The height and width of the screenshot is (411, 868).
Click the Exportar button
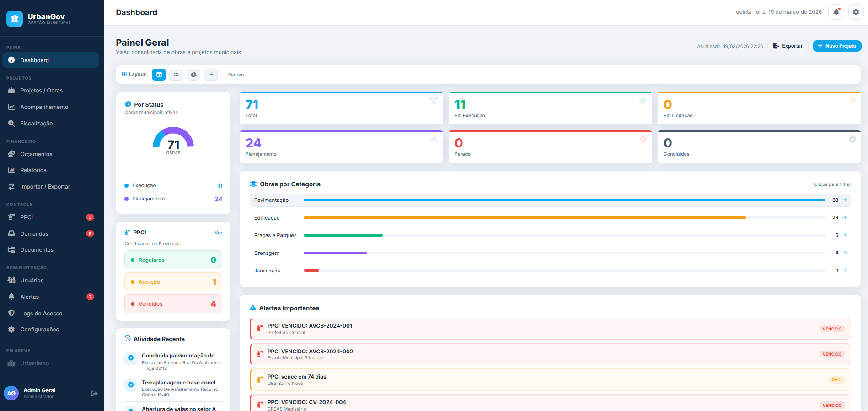[788, 46]
